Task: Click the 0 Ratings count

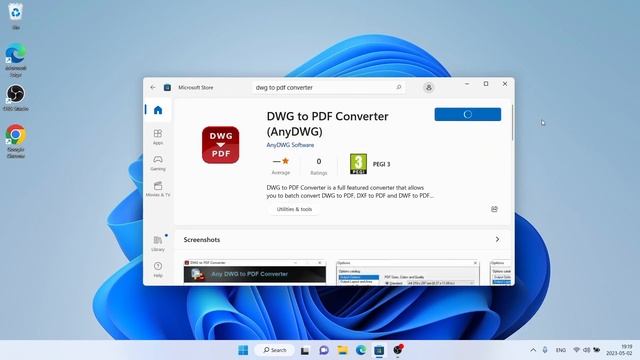Action: pyautogui.click(x=319, y=166)
